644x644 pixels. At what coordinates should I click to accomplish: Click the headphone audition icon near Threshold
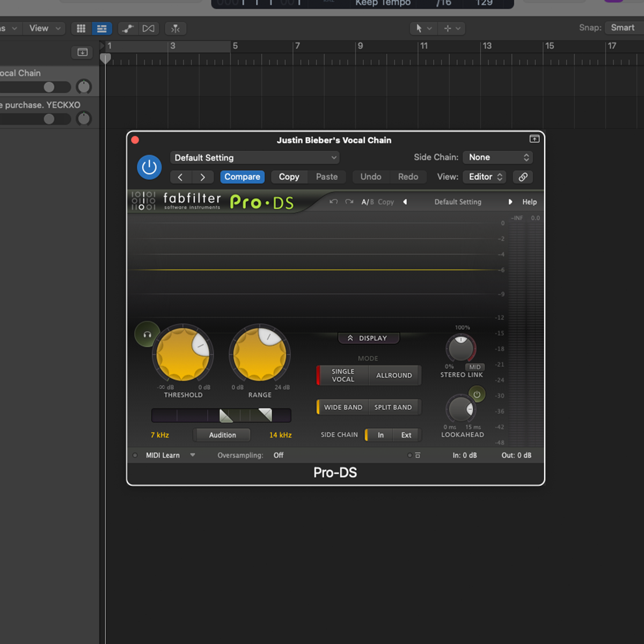pyautogui.click(x=147, y=334)
